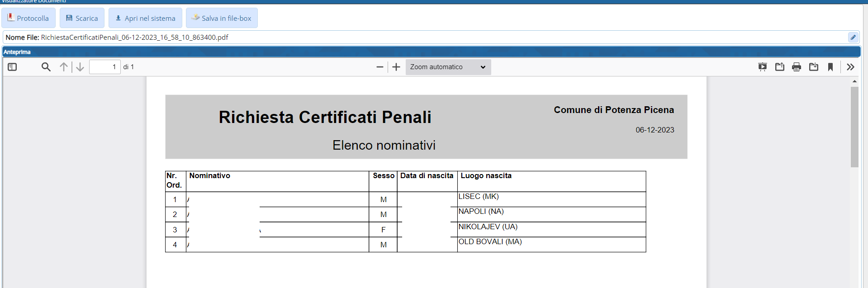Click Salva in file-box
Screen dimensions: 868x288
click(x=222, y=18)
